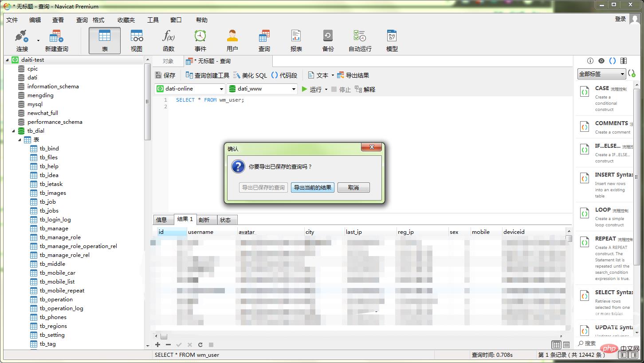
Task: Collapse the tb_dial database node
Action: (13, 131)
